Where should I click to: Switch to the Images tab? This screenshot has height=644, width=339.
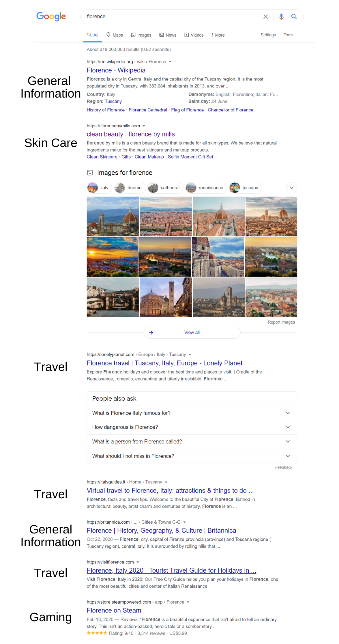(x=141, y=35)
